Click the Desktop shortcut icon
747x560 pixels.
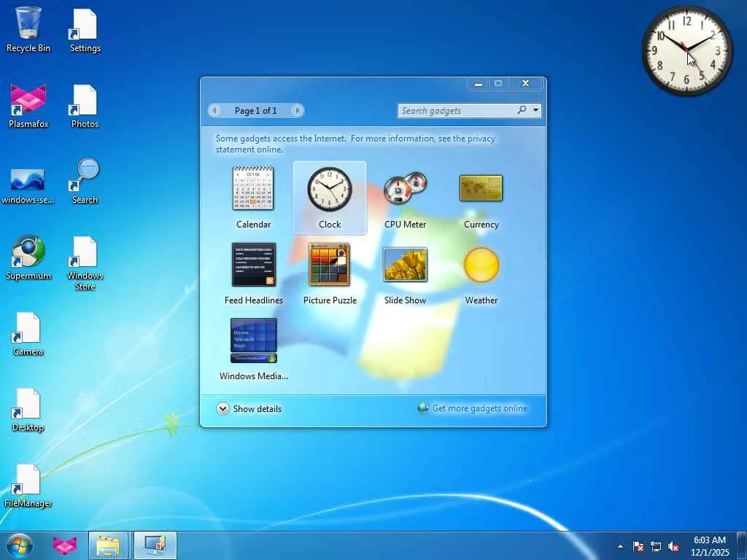pyautogui.click(x=28, y=410)
